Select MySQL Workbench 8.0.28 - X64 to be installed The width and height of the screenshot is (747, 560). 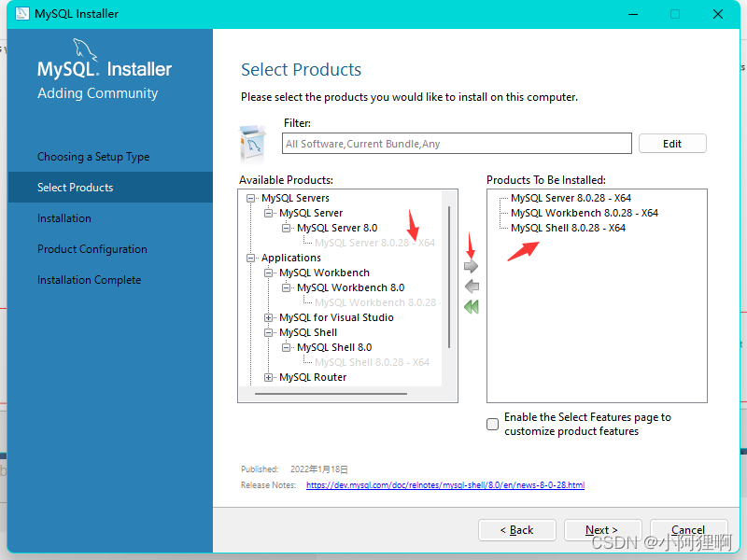[x=585, y=213]
